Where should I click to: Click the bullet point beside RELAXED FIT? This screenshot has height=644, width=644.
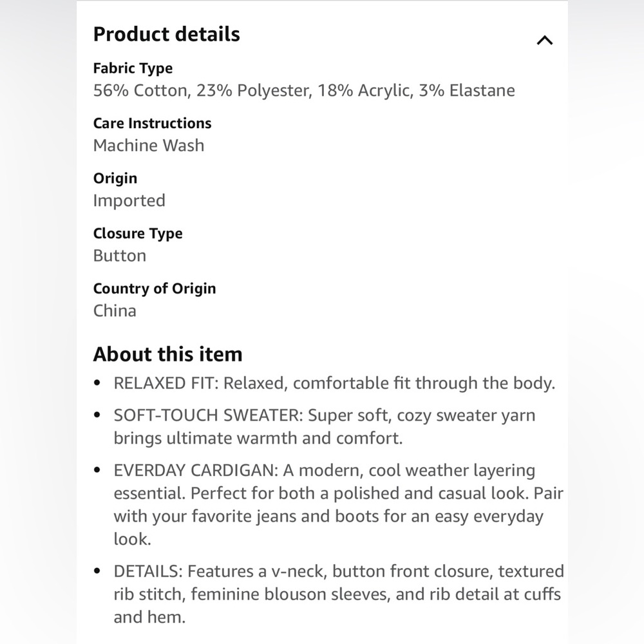pyautogui.click(x=97, y=383)
